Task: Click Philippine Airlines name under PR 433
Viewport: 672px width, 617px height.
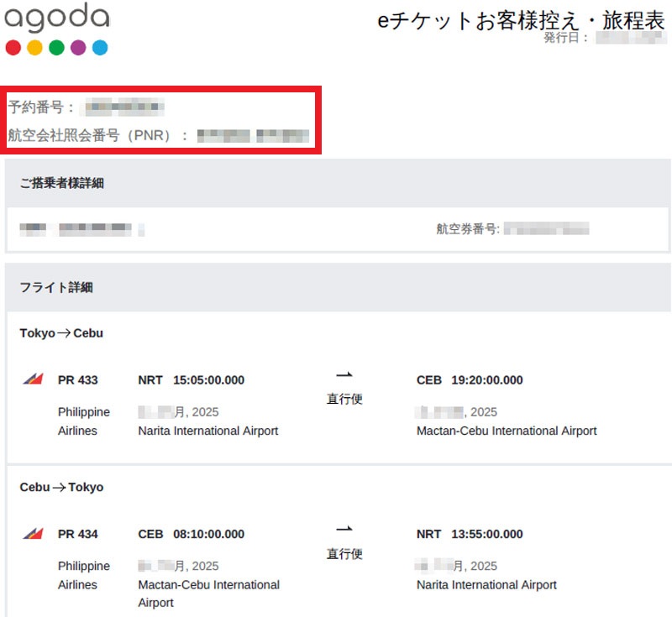Action: pos(83,421)
